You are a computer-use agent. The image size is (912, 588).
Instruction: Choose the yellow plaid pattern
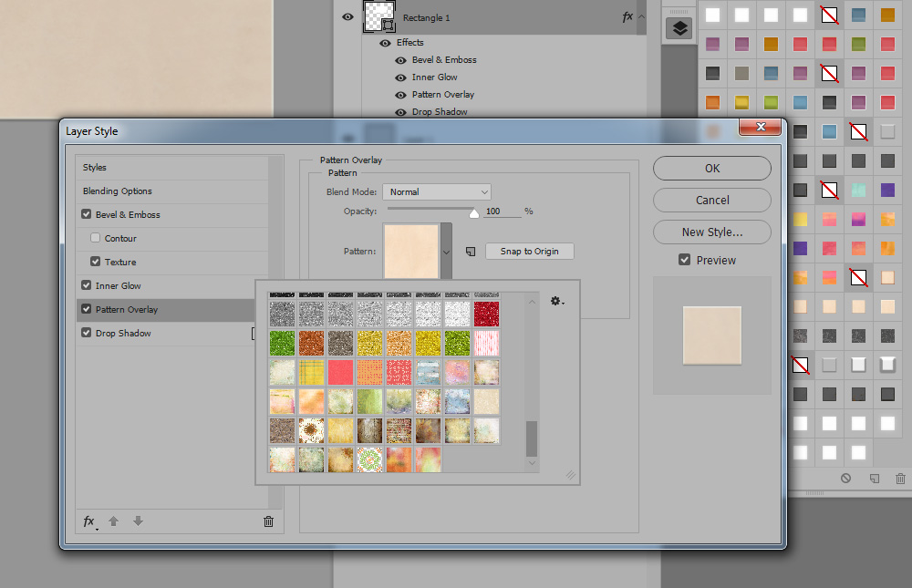(311, 372)
